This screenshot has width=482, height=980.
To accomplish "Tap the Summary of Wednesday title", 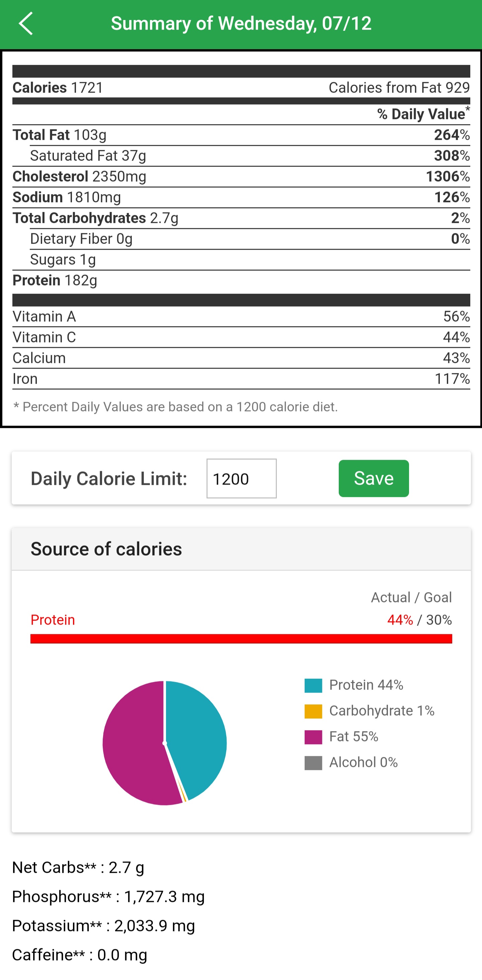I will click(241, 23).
